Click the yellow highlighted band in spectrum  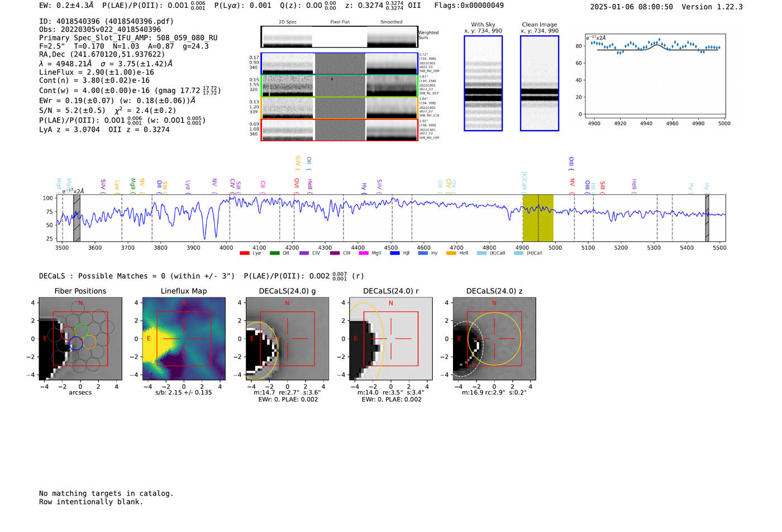[538, 218]
